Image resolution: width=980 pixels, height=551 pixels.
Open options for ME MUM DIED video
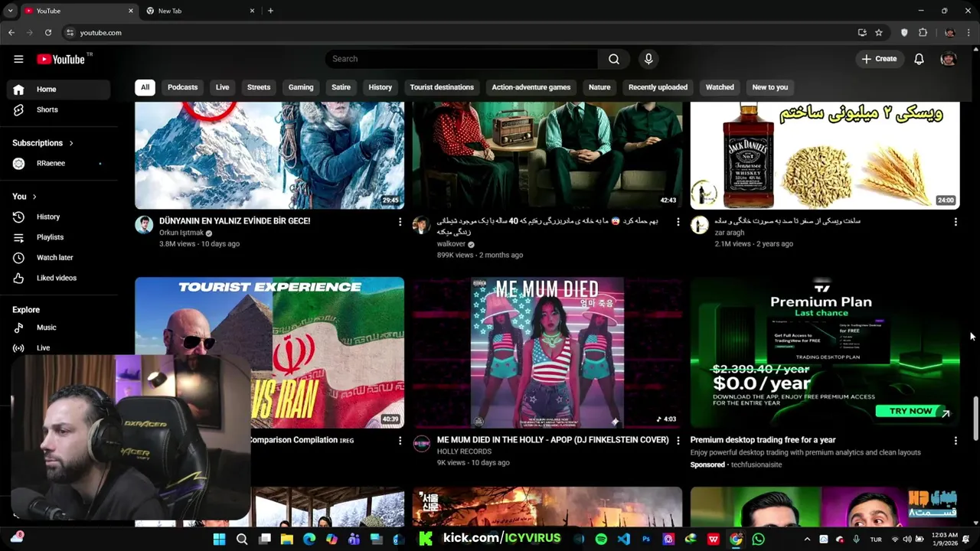pos(678,441)
